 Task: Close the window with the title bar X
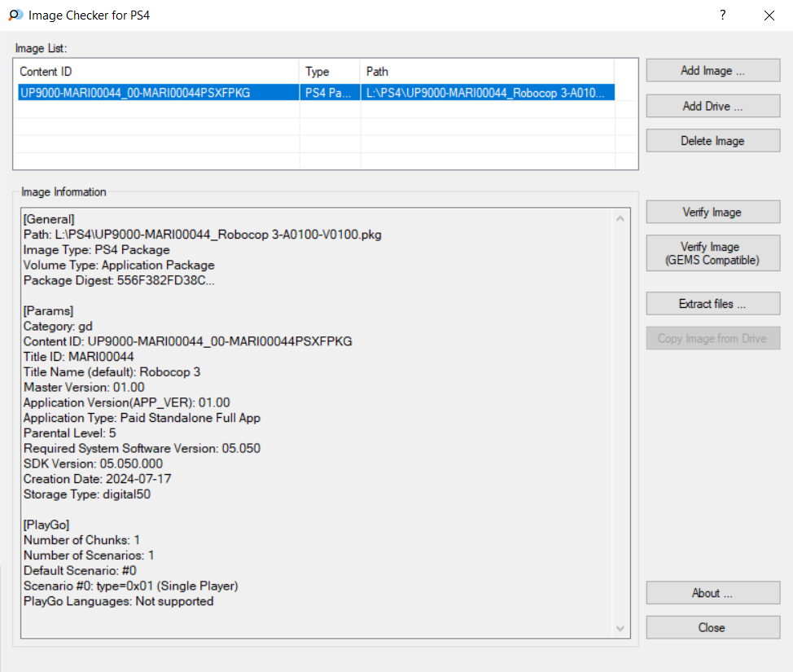point(769,15)
